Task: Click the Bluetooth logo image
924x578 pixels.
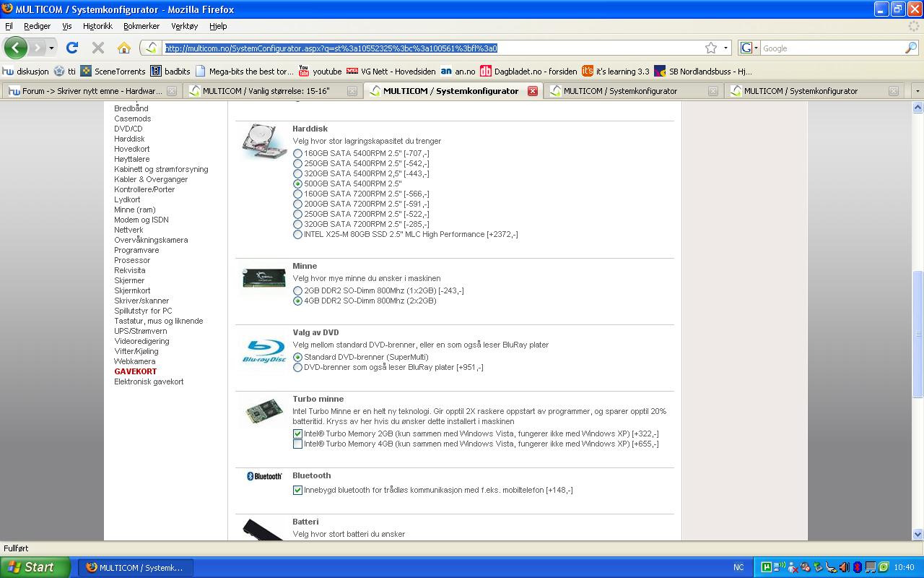Action: click(264, 476)
